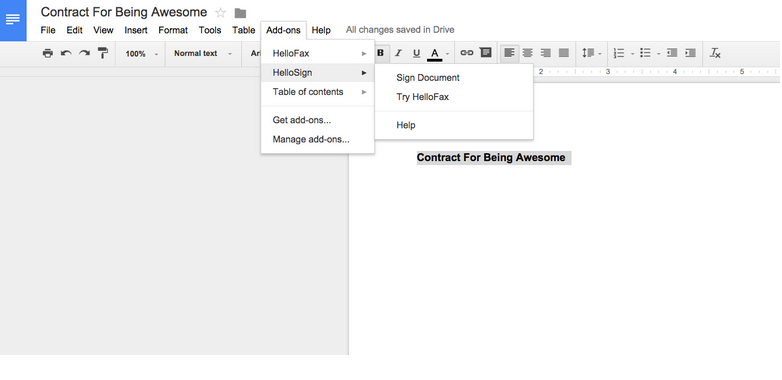Click the Decrease indent icon
This screenshot has width=782, height=380.
672,53
